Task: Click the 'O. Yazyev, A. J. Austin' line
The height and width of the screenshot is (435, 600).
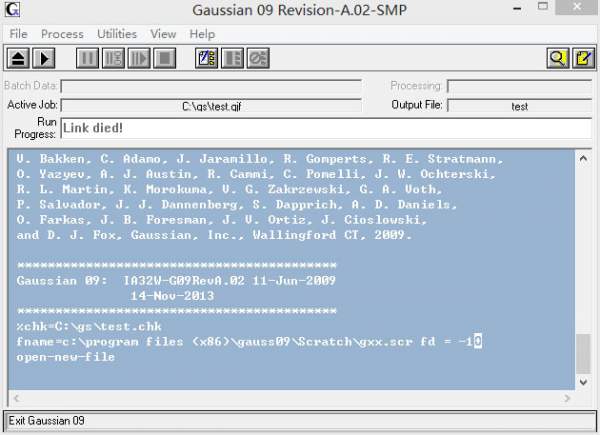Action: coord(256,174)
